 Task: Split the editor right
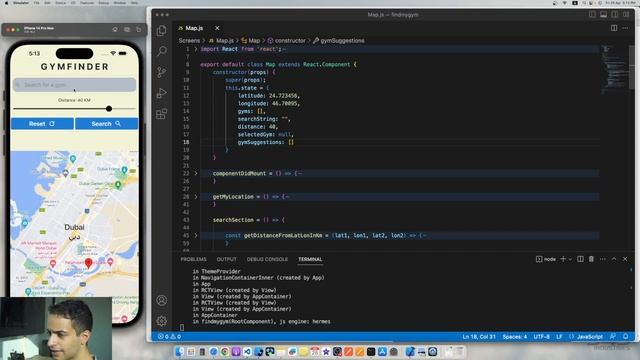pyautogui.click(x=614, y=28)
